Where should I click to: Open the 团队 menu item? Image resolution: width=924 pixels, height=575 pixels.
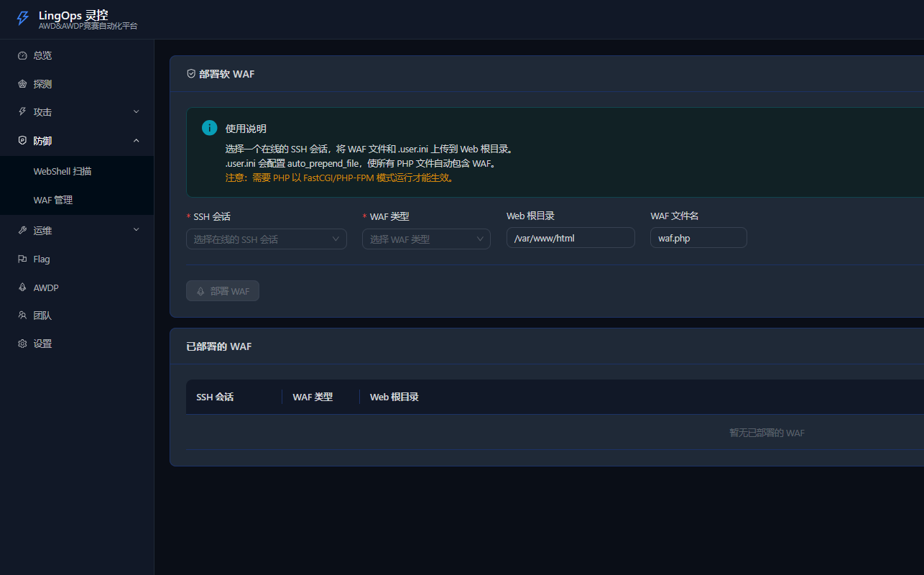(x=77, y=316)
